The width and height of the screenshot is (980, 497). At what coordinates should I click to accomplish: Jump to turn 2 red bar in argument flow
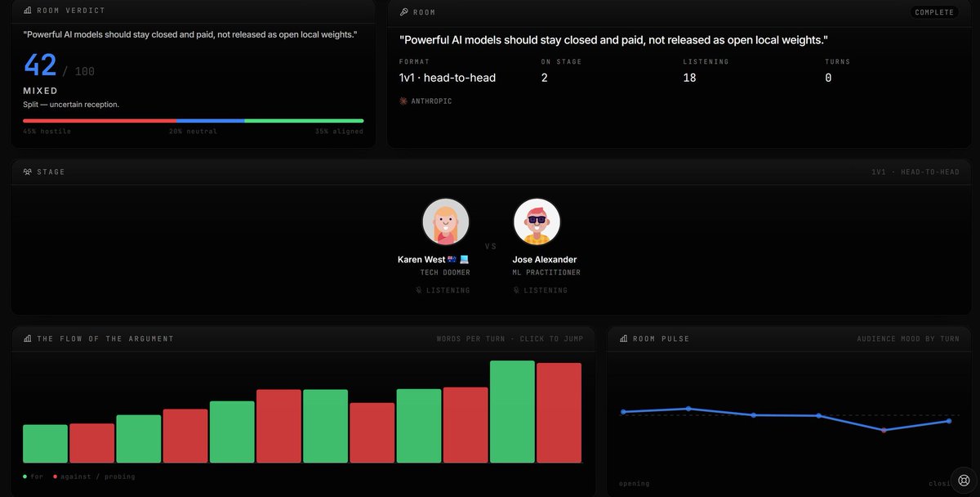point(91,443)
